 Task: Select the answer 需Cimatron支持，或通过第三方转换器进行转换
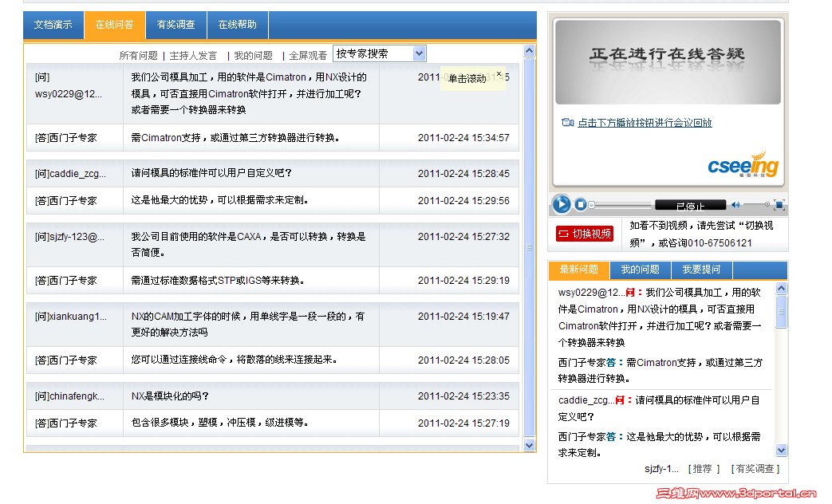pyautogui.click(x=235, y=138)
